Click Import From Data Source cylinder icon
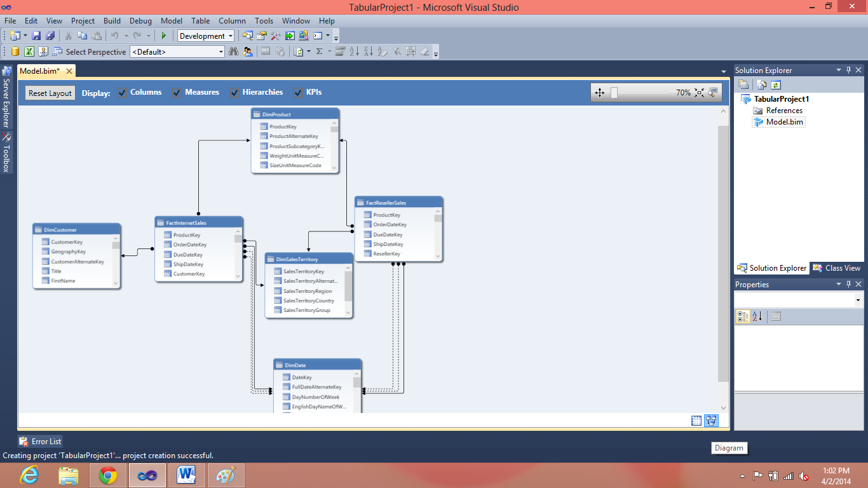868x488 pixels. click(15, 51)
